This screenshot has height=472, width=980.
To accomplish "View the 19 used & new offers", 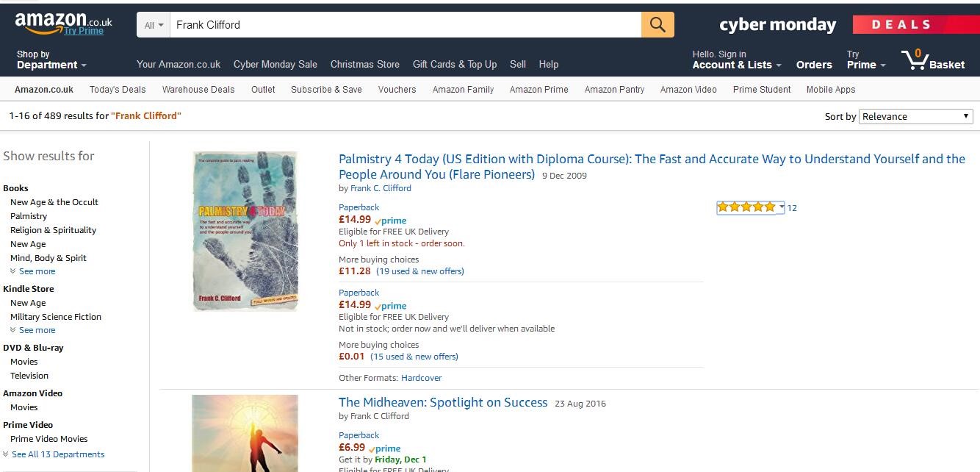I will [x=420, y=271].
